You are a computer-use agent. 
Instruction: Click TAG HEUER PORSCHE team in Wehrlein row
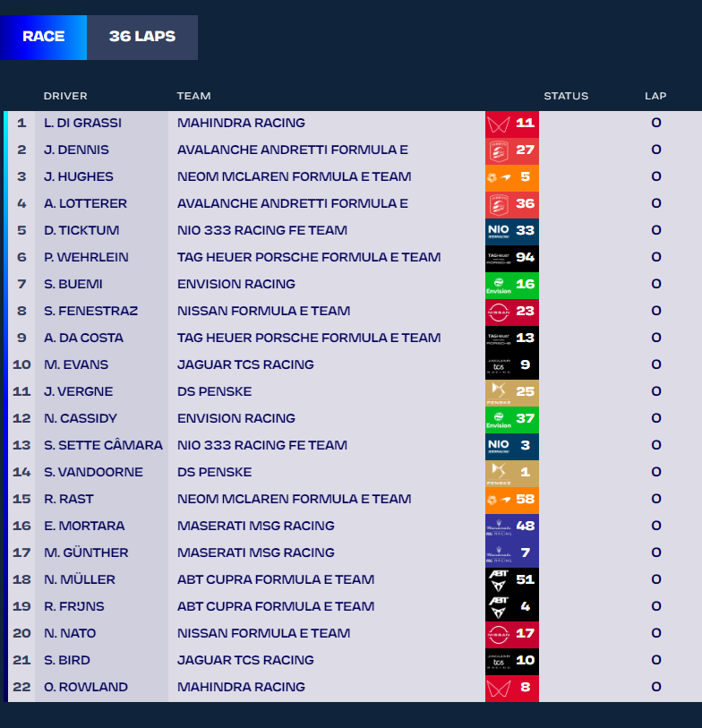pos(309,258)
